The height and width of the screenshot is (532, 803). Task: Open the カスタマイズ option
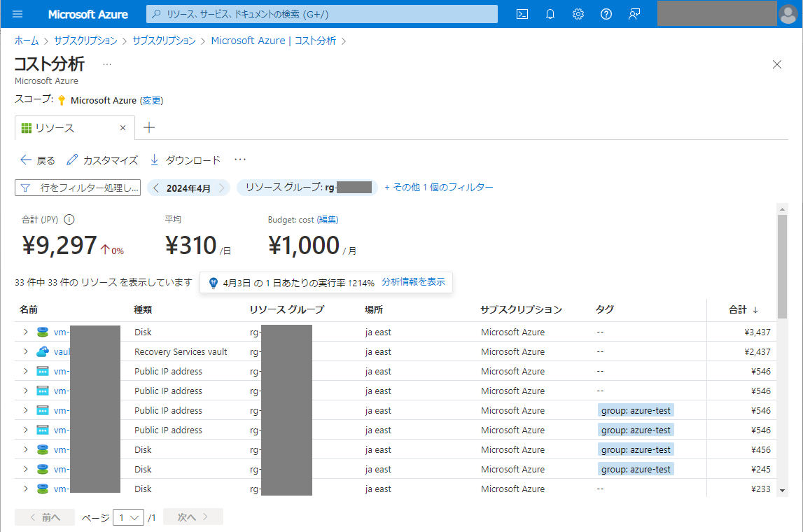(102, 160)
